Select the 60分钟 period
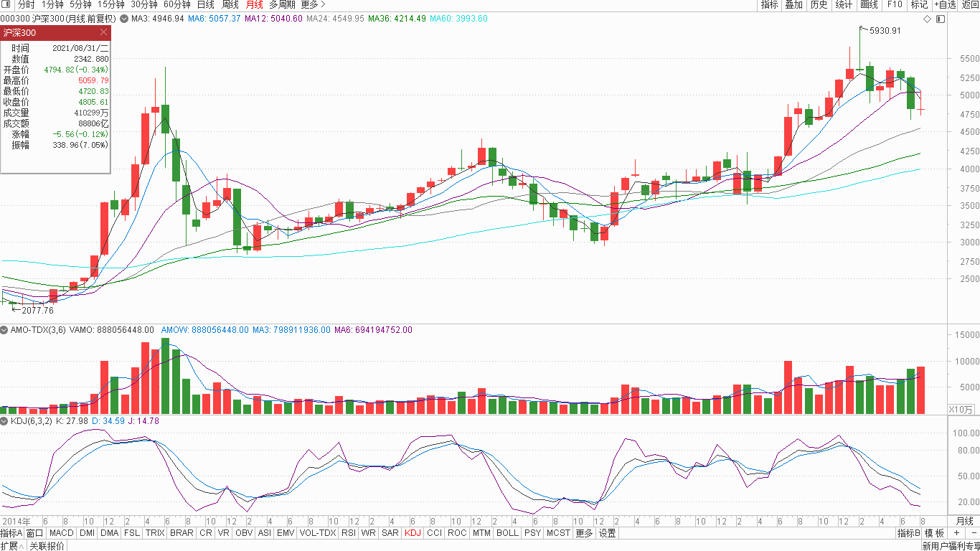Screen dimensions: 980x551 (x=177, y=4)
